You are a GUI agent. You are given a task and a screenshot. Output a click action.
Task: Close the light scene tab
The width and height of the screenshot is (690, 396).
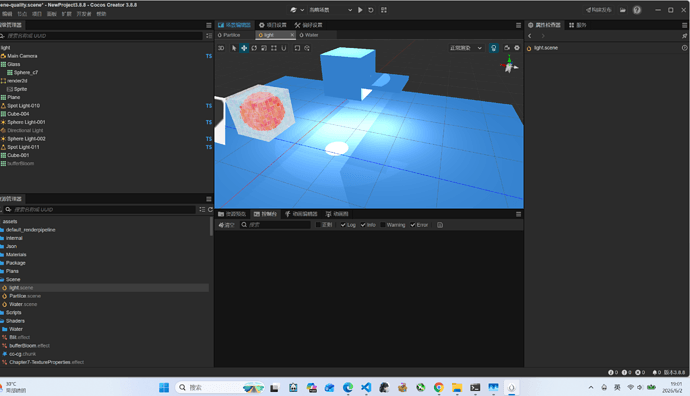(292, 35)
